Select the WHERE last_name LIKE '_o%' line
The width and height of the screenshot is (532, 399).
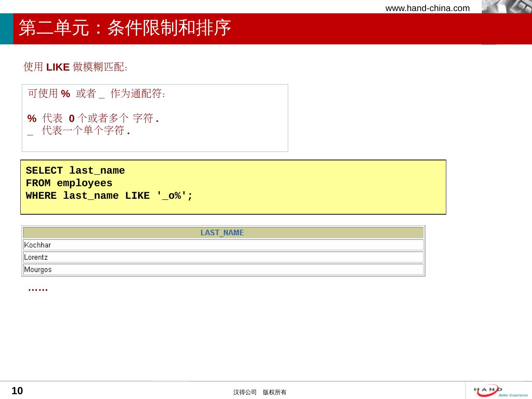click(x=109, y=196)
